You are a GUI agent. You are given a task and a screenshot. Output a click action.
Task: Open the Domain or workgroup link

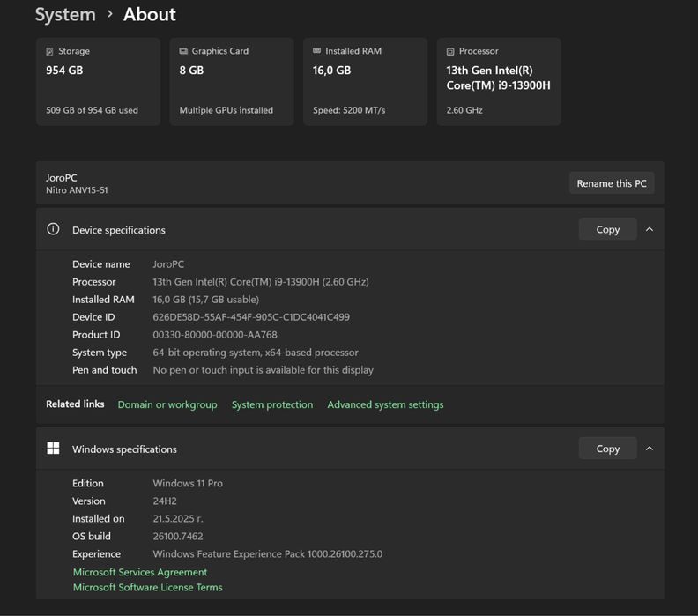167,404
